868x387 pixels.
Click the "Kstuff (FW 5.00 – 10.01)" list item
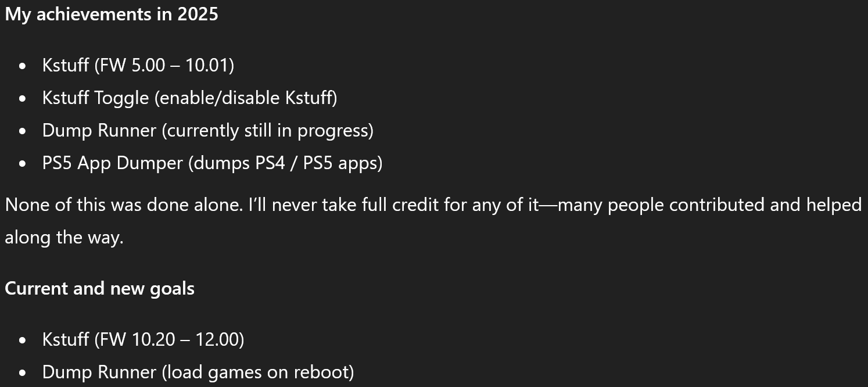click(138, 65)
